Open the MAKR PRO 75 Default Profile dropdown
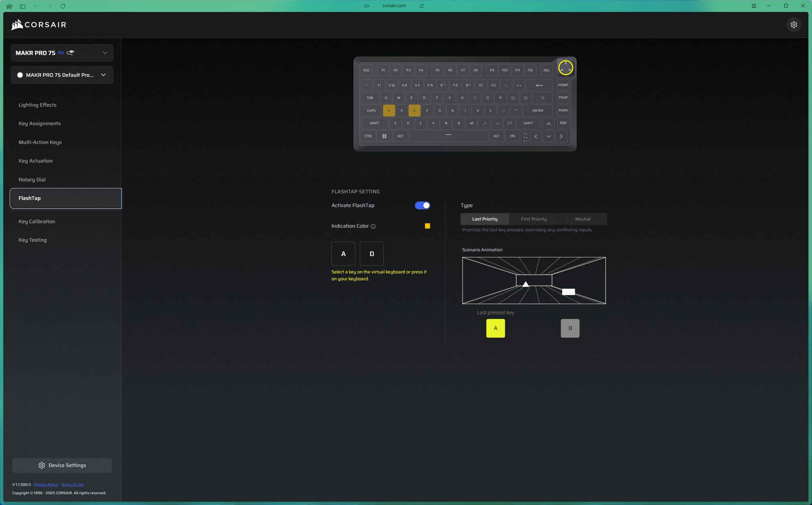The height and width of the screenshot is (505, 812). pyautogui.click(x=103, y=75)
